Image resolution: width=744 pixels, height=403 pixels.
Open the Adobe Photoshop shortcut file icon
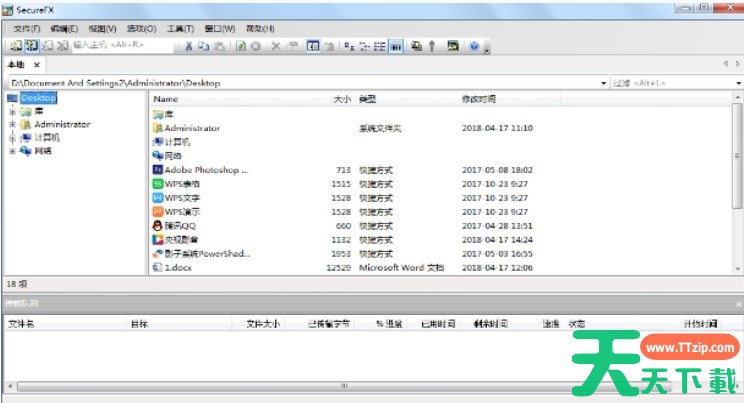point(157,170)
